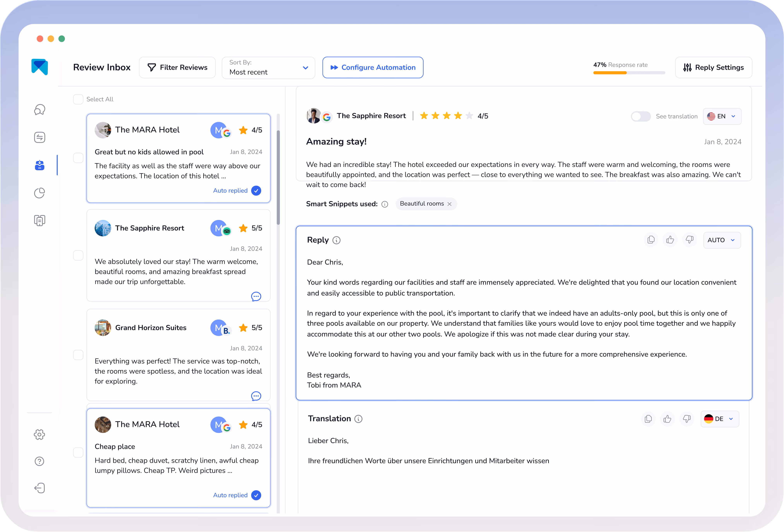The height and width of the screenshot is (532, 784).
Task: Click Auto replied link on Cheap place review
Action: point(230,495)
